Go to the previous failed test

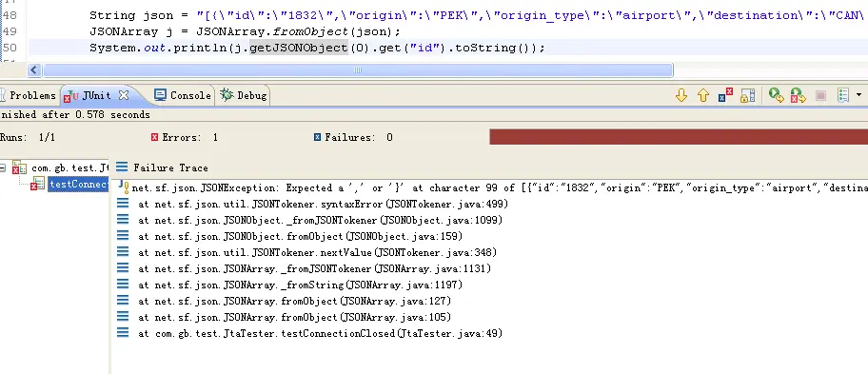[x=703, y=95]
